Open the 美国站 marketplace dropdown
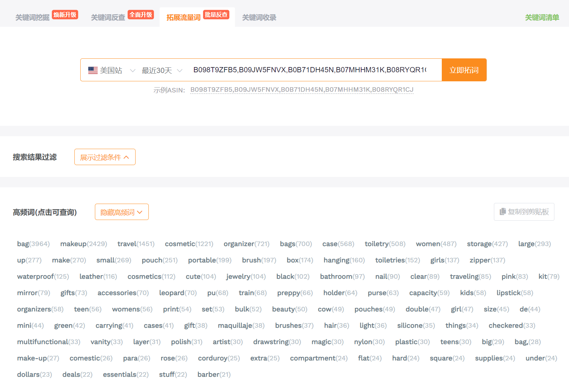 point(112,70)
